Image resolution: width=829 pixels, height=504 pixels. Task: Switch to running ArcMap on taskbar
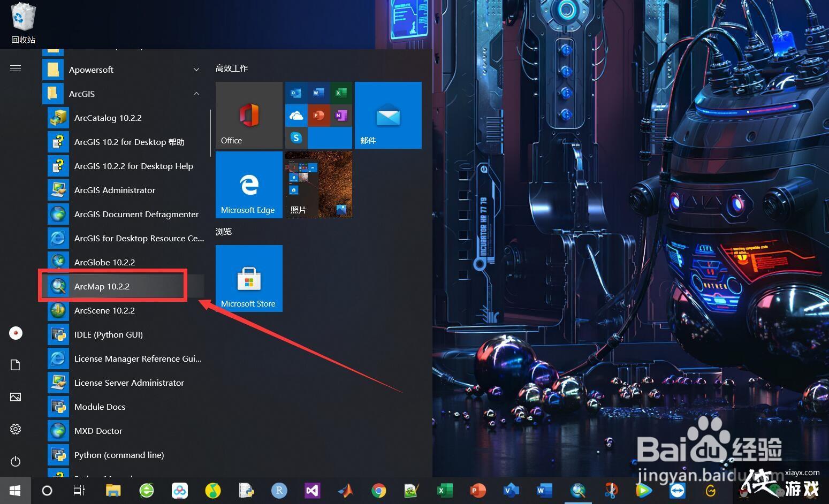578,491
